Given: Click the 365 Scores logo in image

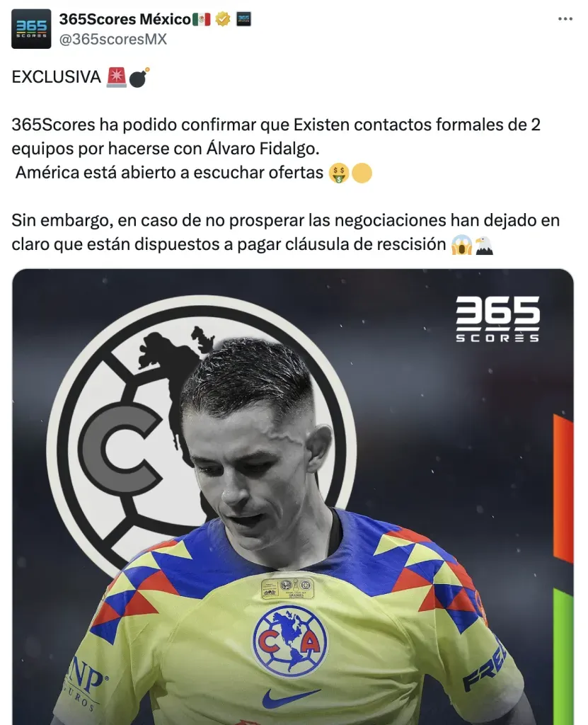Looking at the screenshot, I should pyautogui.click(x=497, y=319).
